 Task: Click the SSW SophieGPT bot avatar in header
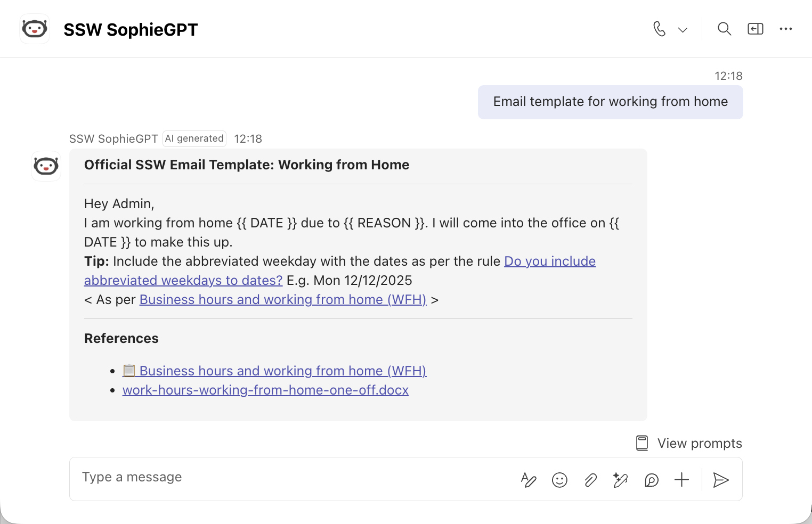35,29
